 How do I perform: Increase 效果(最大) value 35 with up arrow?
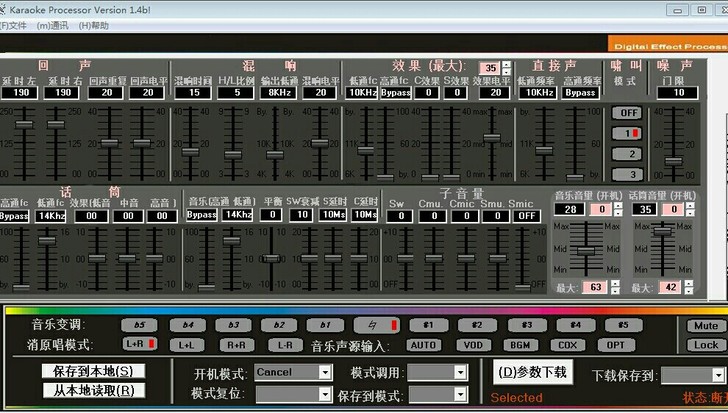pyautogui.click(x=507, y=65)
